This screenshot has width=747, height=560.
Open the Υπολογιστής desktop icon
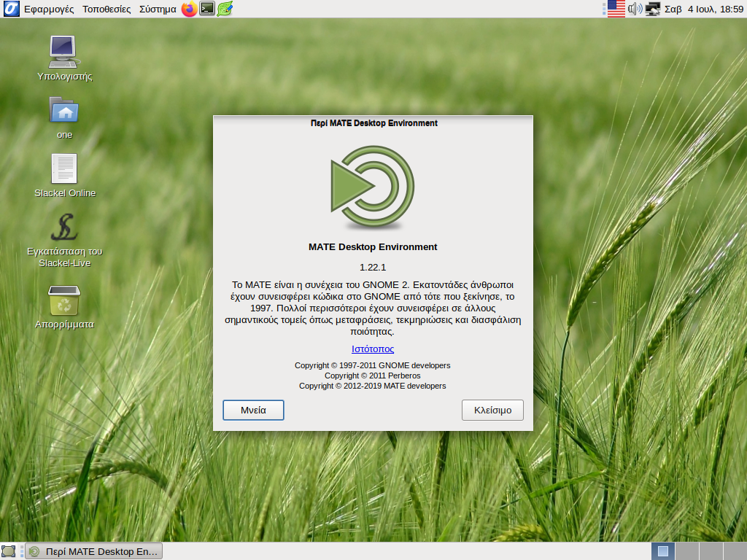click(x=65, y=58)
